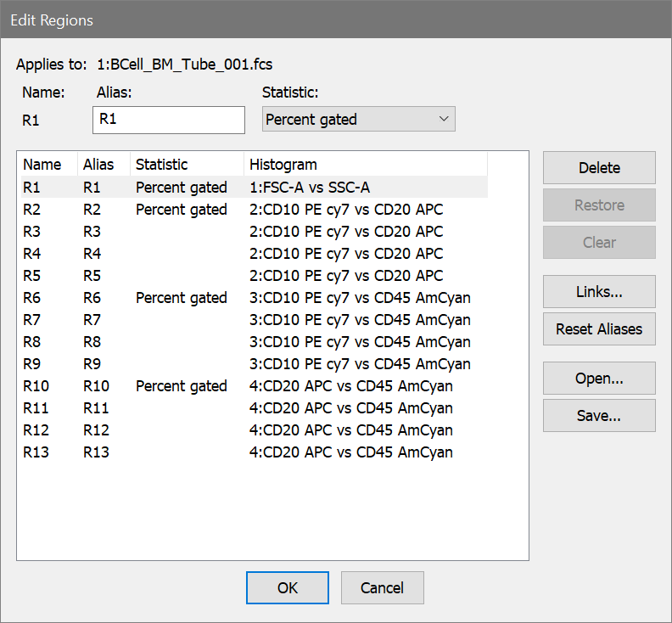Confirm with the OK button

(288, 587)
